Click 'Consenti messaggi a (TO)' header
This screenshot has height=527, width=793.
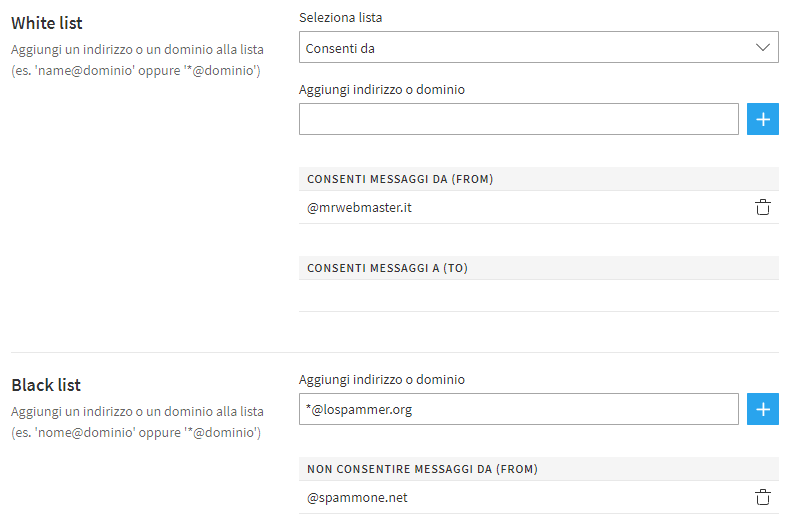[x=387, y=268]
